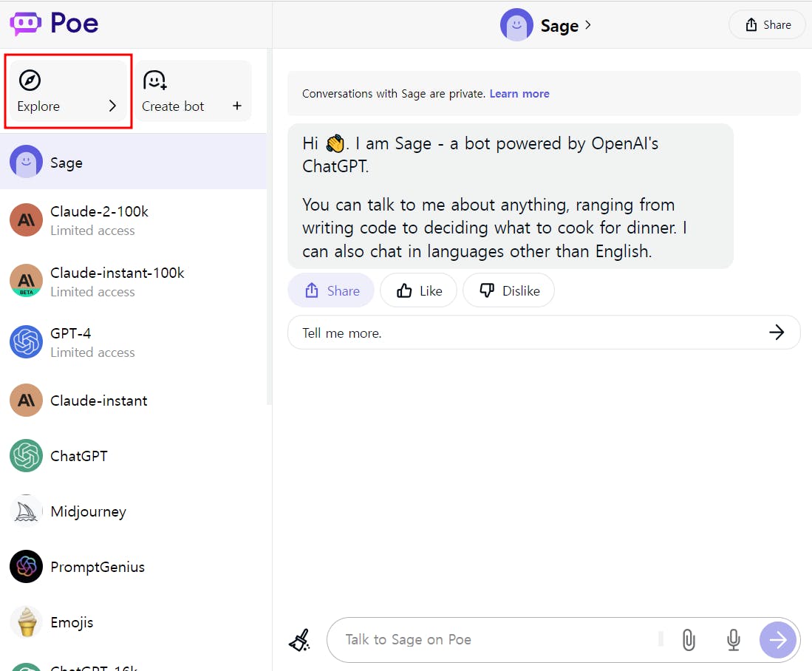The height and width of the screenshot is (671, 812).
Task: Select the Emojis ice cream avatar
Action: coord(26,621)
